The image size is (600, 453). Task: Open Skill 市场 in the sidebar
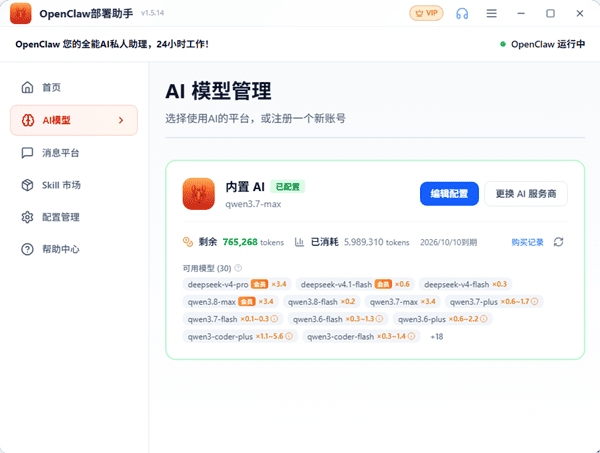point(74,185)
